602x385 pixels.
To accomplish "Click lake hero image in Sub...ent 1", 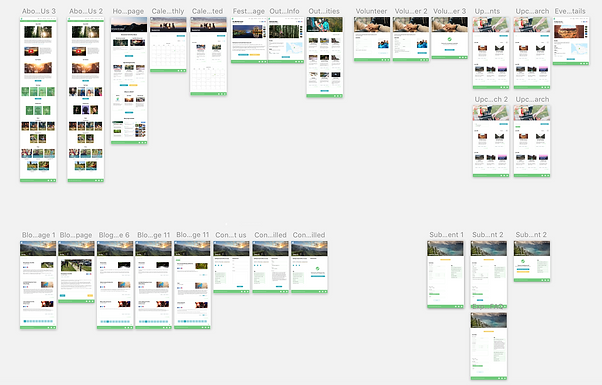I will tap(445, 248).
